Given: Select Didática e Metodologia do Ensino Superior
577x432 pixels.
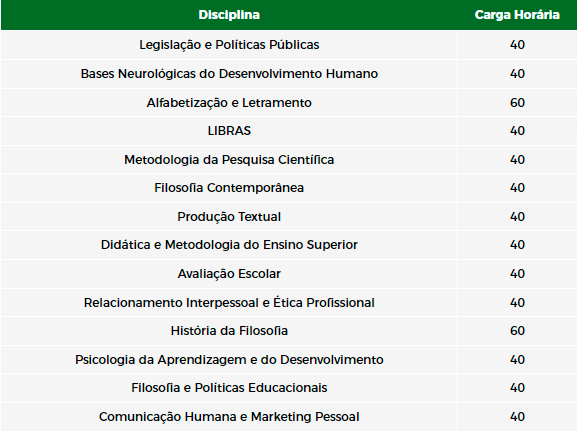Looking at the screenshot, I should pos(229,245).
